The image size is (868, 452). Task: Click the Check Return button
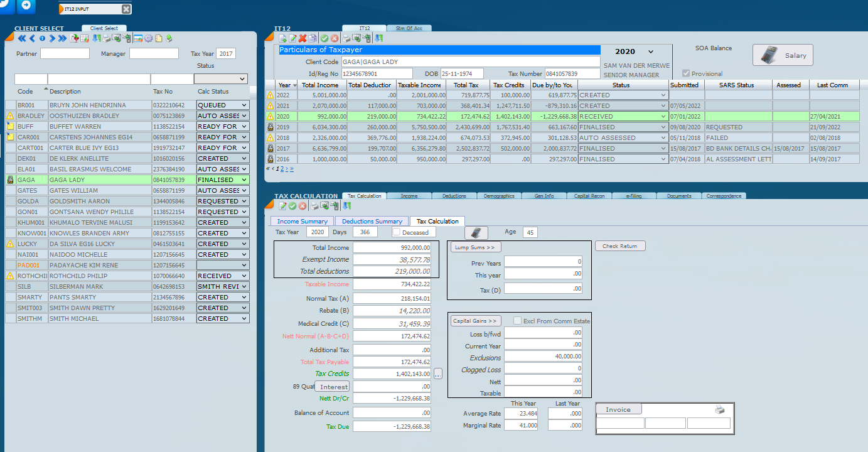619,246
